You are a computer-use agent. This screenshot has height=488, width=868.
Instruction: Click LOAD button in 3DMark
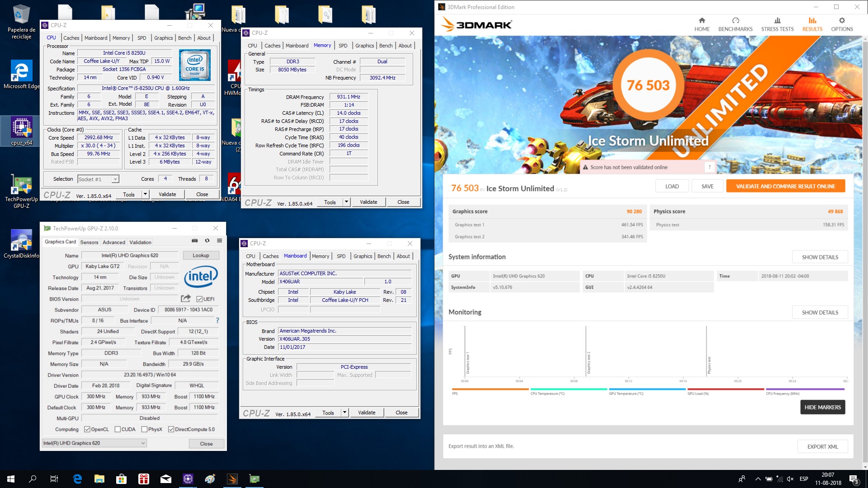click(x=672, y=186)
